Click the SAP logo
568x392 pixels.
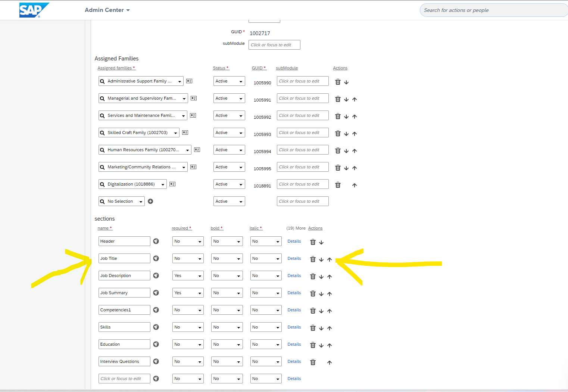34,10
